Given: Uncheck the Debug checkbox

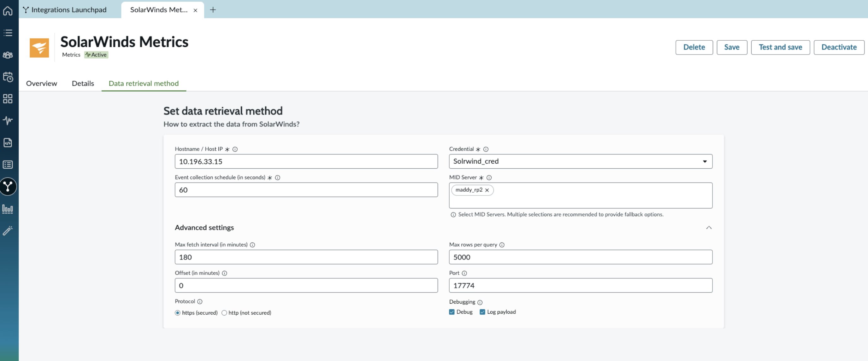Looking at the screenshot, I should pos(452,312).
